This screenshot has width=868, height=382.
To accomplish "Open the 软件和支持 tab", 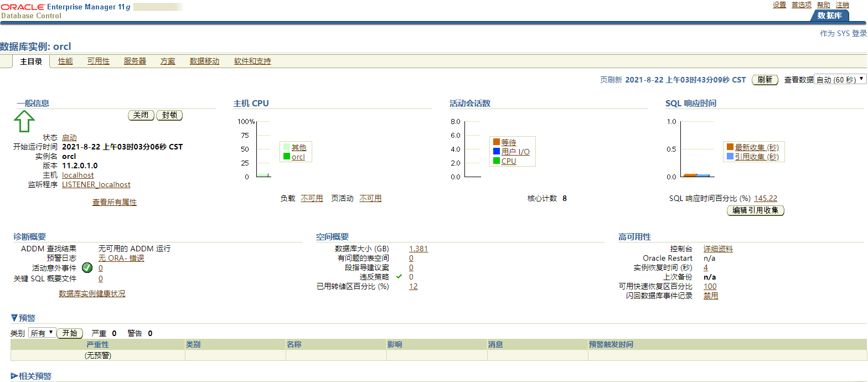I will point(252,61).
